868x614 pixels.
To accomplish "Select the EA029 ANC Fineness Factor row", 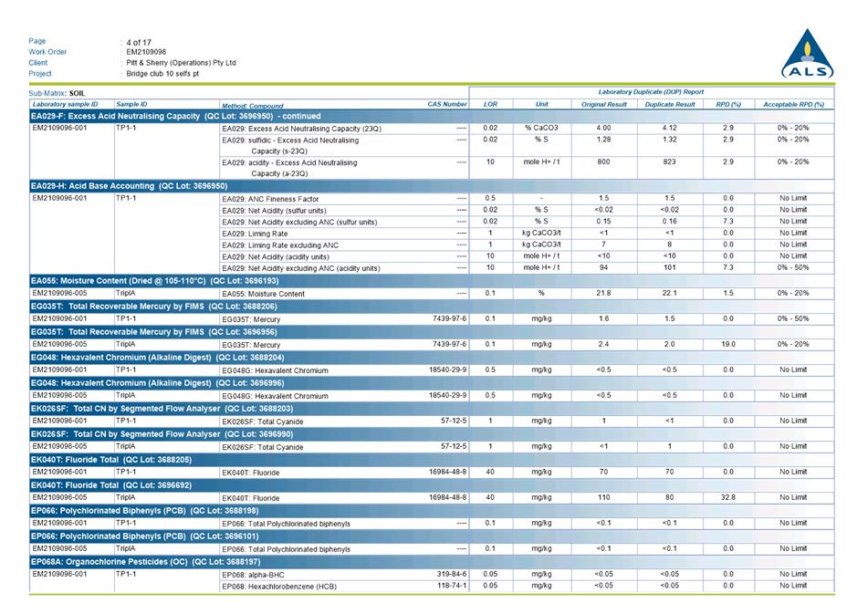I will (x=270, y=198).
